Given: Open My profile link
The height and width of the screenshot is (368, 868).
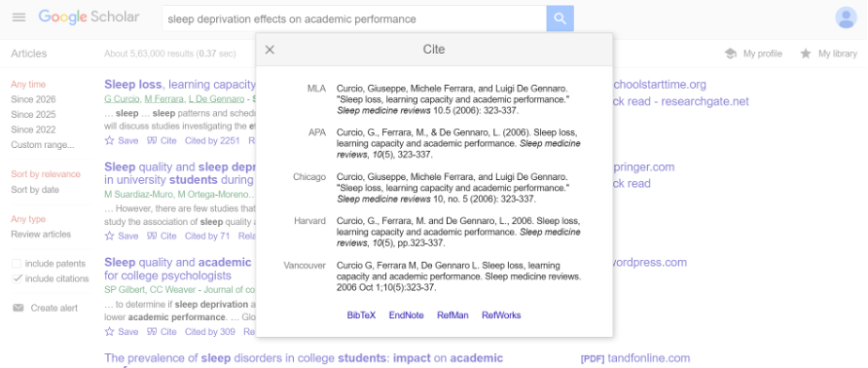Looking at the screenshot, I should pos(762,54).
